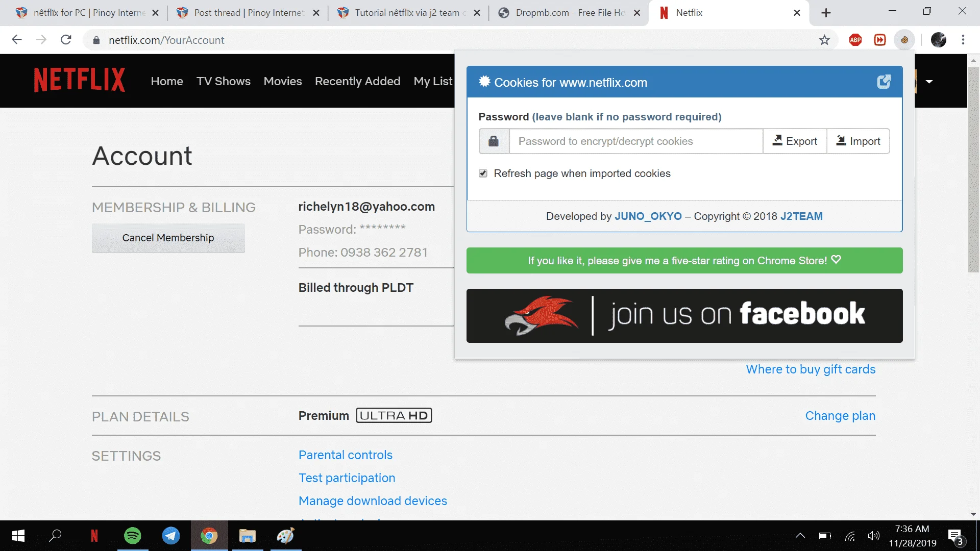Go back to the previous page
Viewport: 980px width, 551px height.
pyautogui.click(x=17, y=40)
